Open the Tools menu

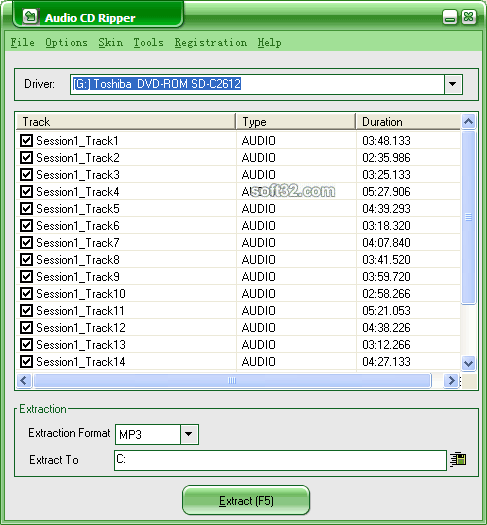point(148,43)
